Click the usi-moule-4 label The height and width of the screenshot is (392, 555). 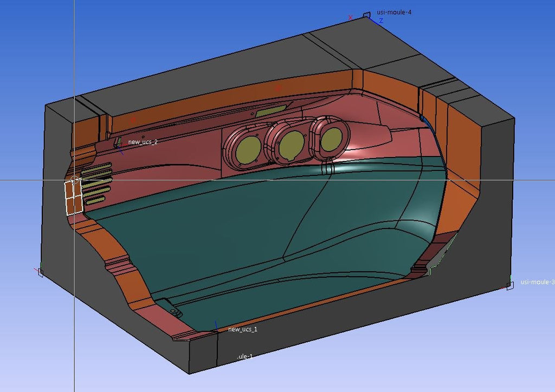(394, 12)
